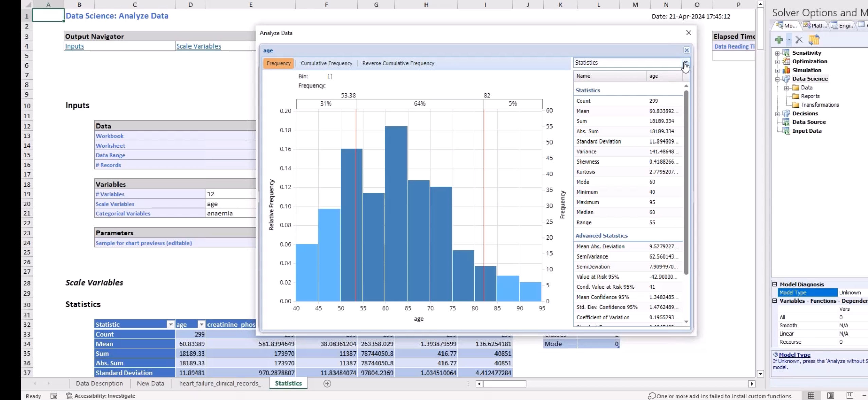Collapse the Model Diagnosis section
This screenshot has height=400, width=868.
(775, 284)
